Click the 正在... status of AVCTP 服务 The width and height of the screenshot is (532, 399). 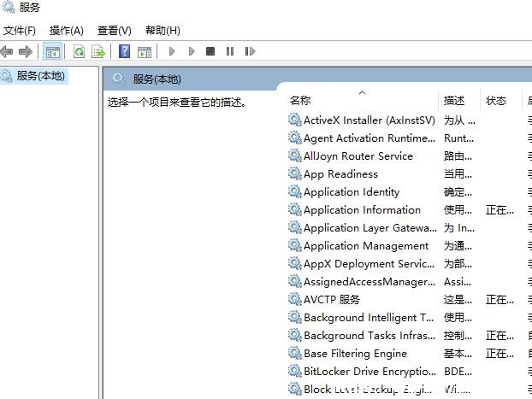[x=499, y=300]
